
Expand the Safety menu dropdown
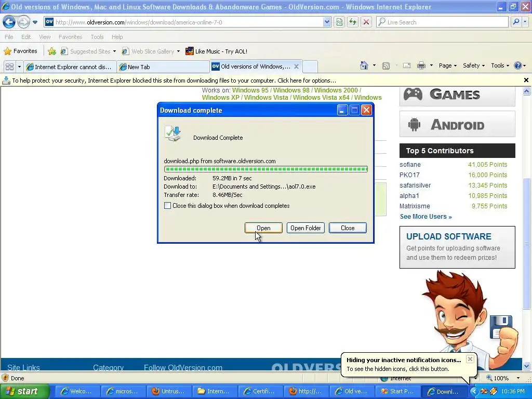[x=474, y=65]
